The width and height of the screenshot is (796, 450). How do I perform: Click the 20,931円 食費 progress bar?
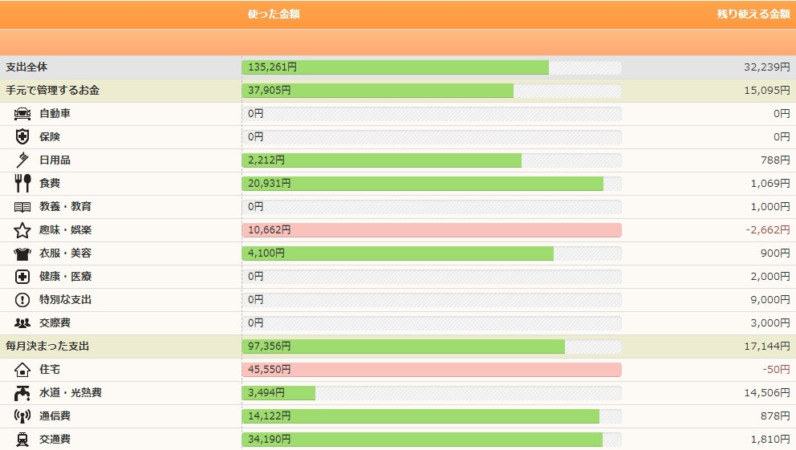[x=432, y=184]
